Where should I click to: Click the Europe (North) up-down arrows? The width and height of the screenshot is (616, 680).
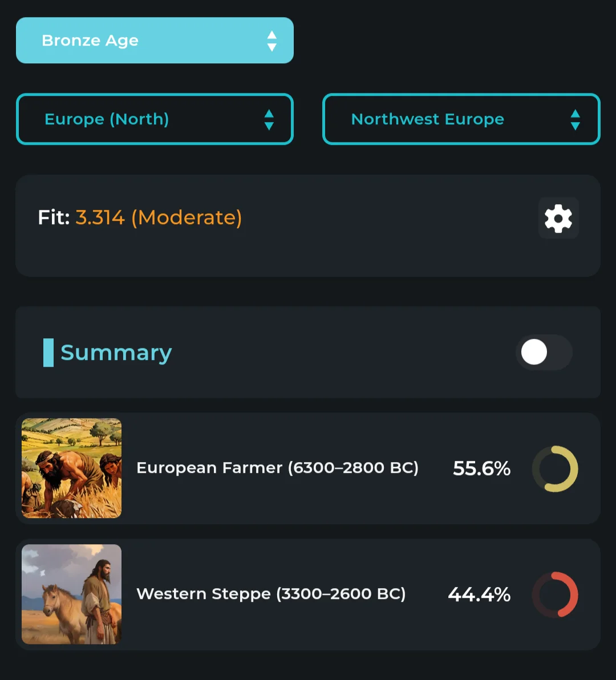point(269,120)
